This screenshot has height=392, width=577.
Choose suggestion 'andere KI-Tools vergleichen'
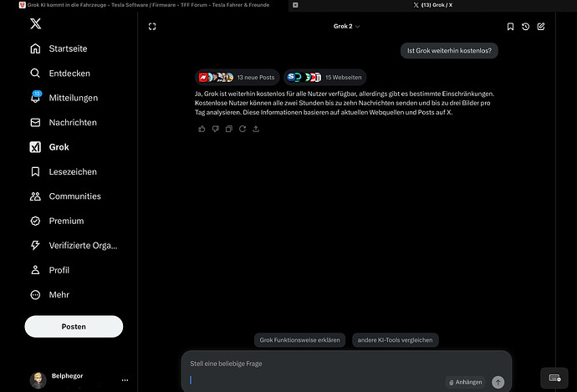[396, 340]
